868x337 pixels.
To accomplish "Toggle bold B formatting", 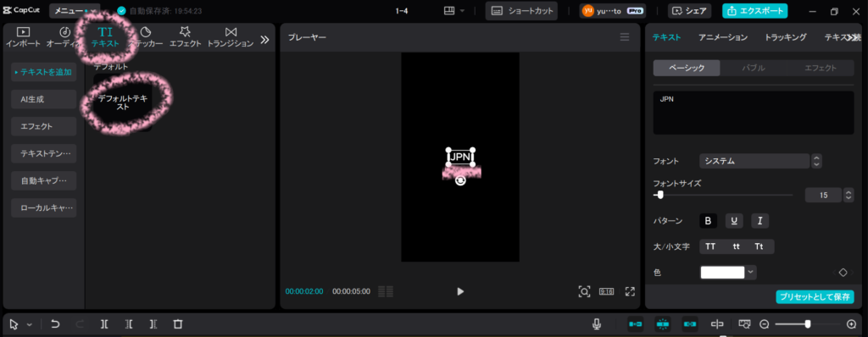I will pyautogui.click(x=708, y=221).
